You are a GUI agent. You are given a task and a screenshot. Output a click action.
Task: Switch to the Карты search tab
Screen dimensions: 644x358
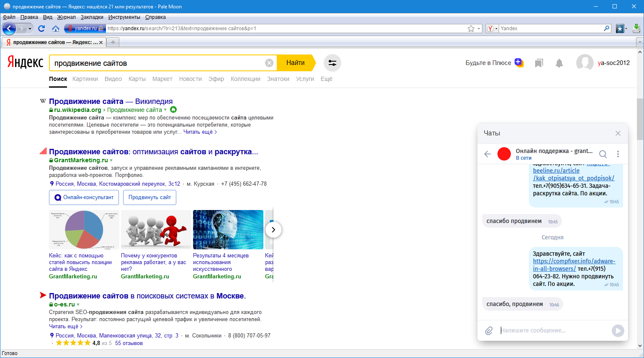click(137, 79)
